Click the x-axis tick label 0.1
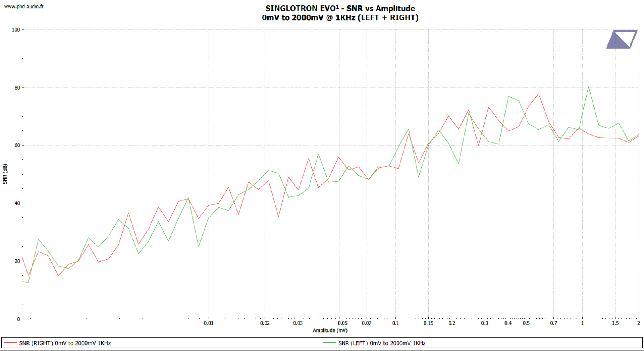Viewport: 644px width, 351px height. click(x=395, y=323)
